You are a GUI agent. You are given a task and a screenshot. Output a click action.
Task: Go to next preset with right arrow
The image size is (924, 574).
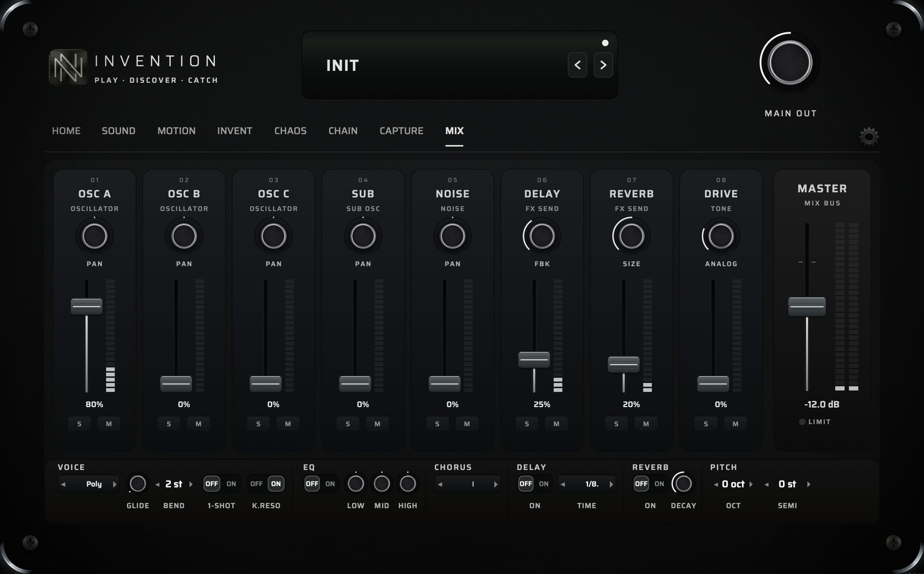coord(603,65)
